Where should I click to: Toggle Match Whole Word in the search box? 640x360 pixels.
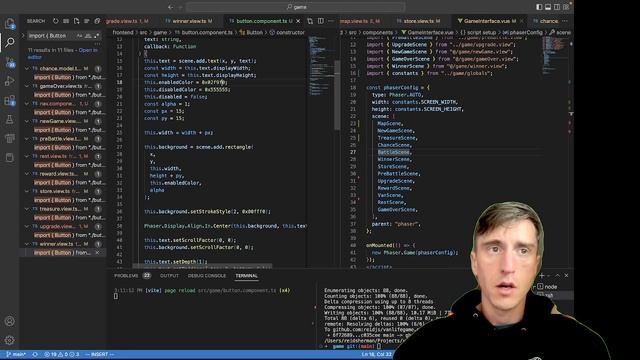tap(88, 36)
